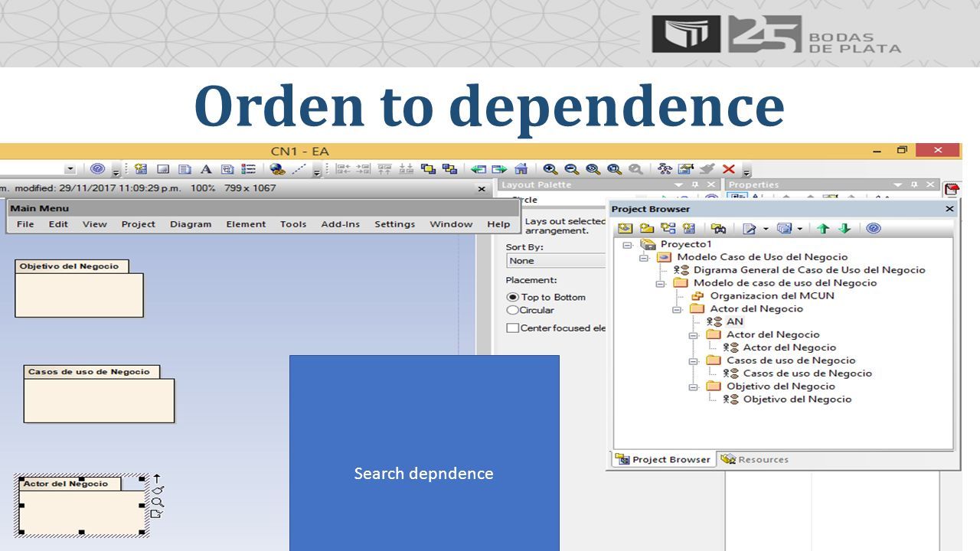Open the Window menu

pos(451,224)
